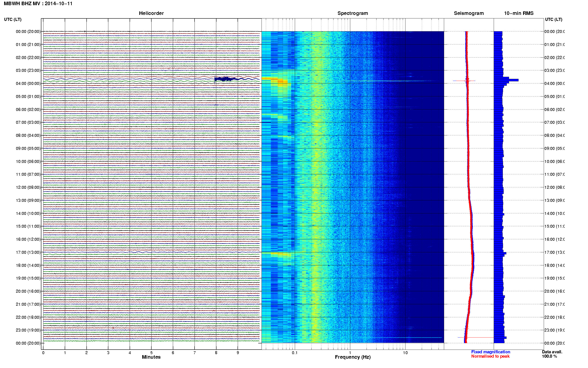Click the '09:00 (05:00)' left time label
Viewport: 588px width, 368px height.
(28, 148)
